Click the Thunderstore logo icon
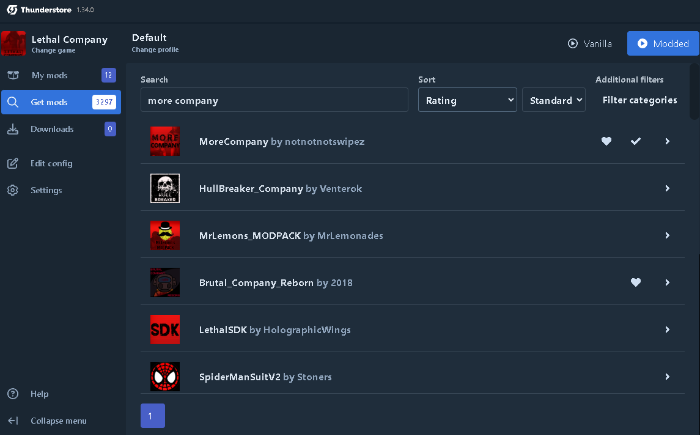The image size is (700, 435). [x=12, y=9]
